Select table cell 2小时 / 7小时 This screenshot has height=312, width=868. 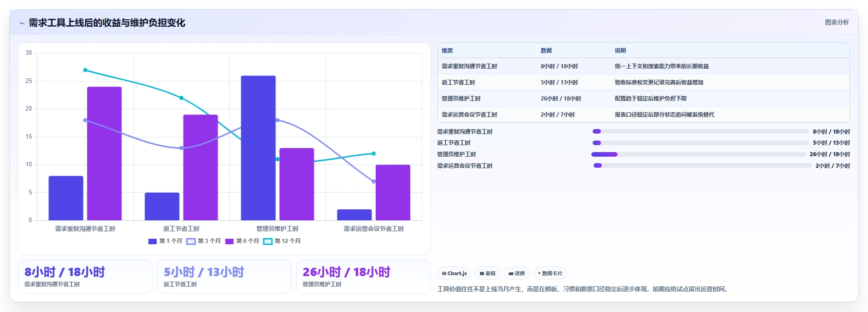(558, 115)
